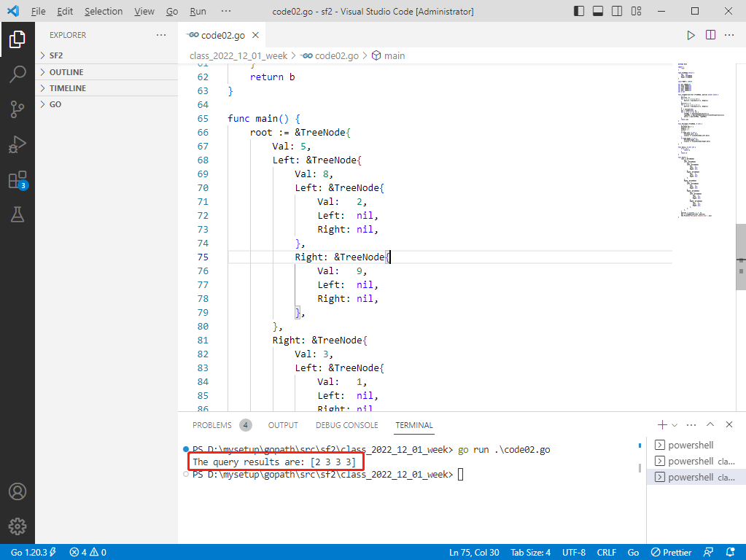Expand the TIMELINE section
746x560 pixels.
point(106,88)
